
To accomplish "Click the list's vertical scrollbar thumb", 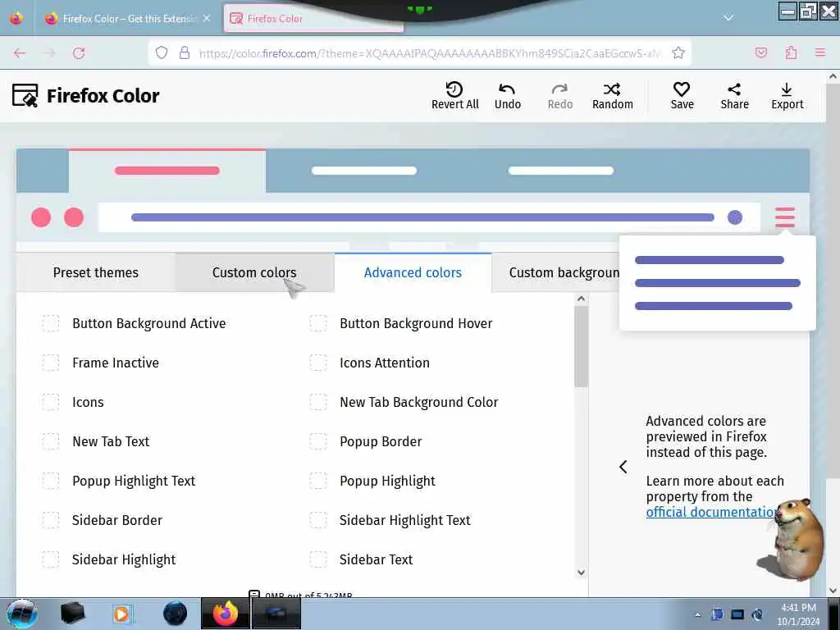I will click(x=581, y=347).
